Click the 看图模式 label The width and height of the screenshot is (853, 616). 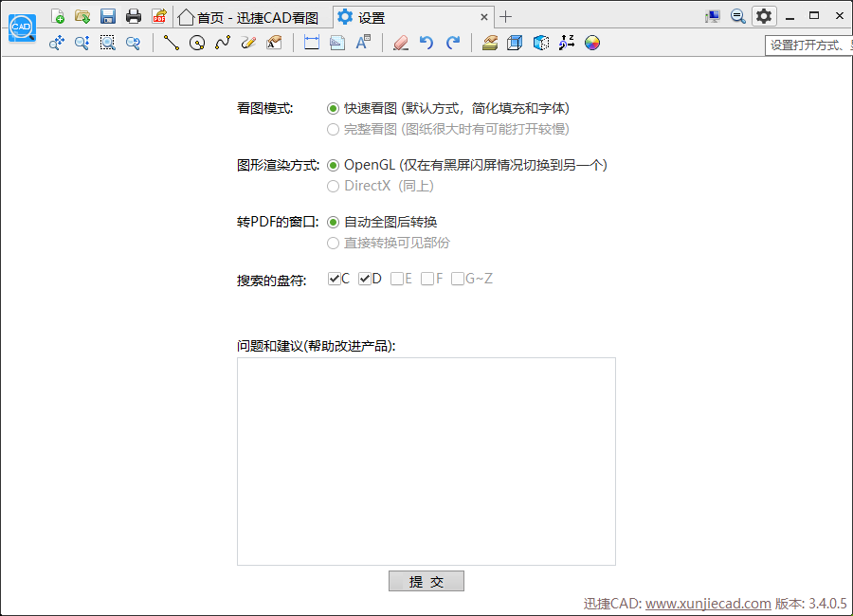coord(265,108)
